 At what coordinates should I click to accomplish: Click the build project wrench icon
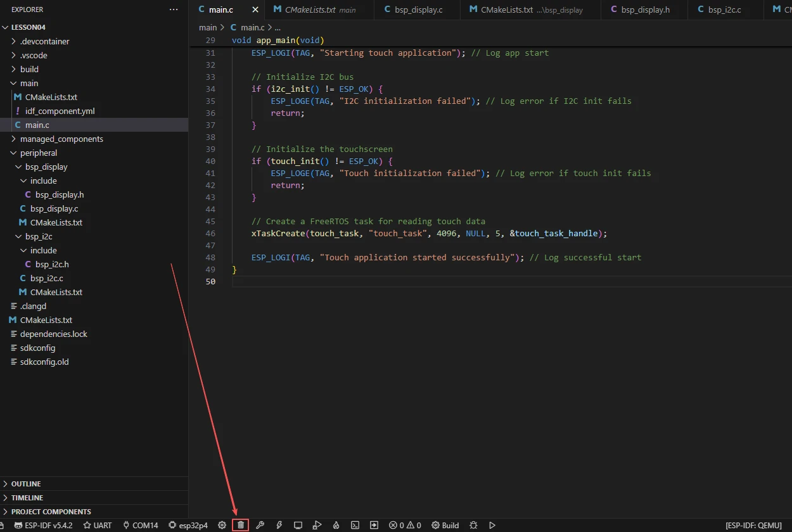coord(260,525)
